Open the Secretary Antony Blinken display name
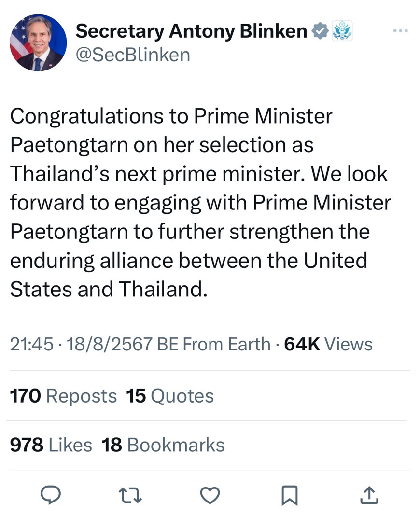Viewport: 420px width, 530px height. pos(191,31)
